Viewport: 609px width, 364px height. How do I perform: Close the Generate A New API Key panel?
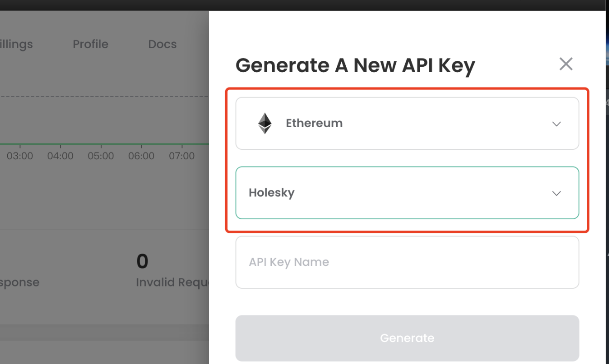(566, 64)
